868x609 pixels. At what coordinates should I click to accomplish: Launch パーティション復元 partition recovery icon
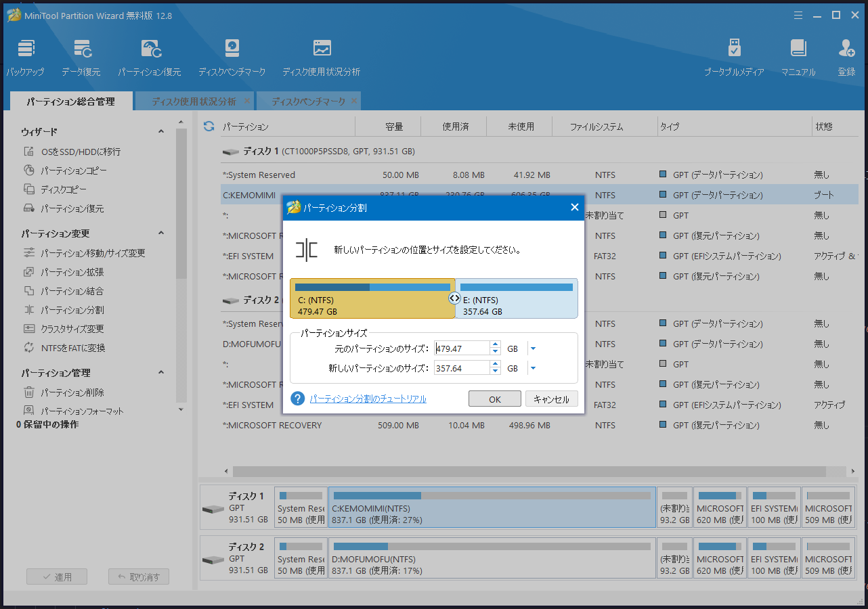(150, 49)
